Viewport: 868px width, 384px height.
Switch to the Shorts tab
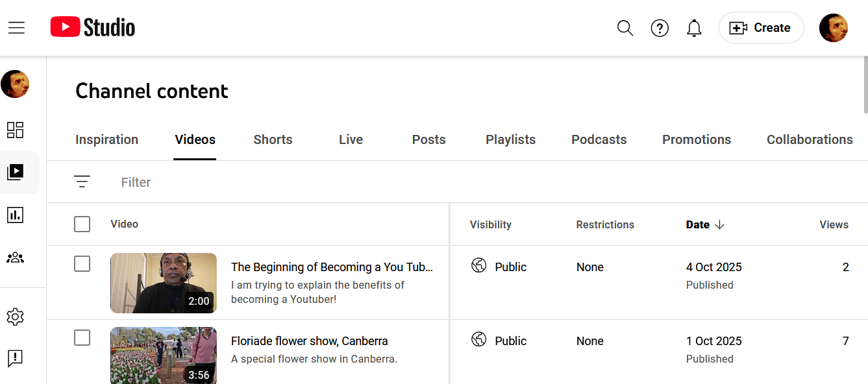coord(273,139)
